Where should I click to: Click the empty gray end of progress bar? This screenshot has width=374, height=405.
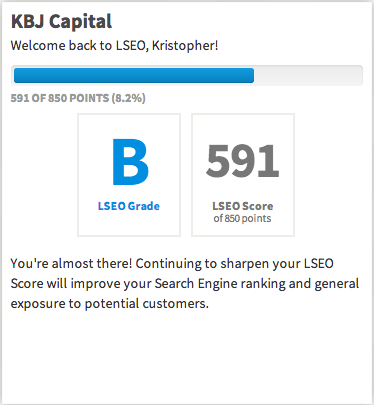point(308,75)
